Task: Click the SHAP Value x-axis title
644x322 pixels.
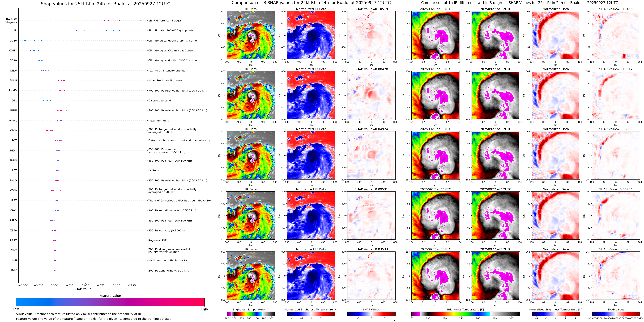Action: (82, 289)
